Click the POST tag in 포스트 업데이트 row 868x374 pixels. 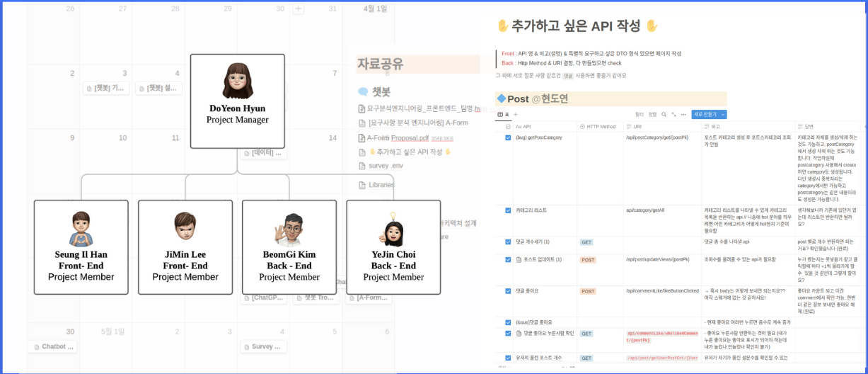588,260
